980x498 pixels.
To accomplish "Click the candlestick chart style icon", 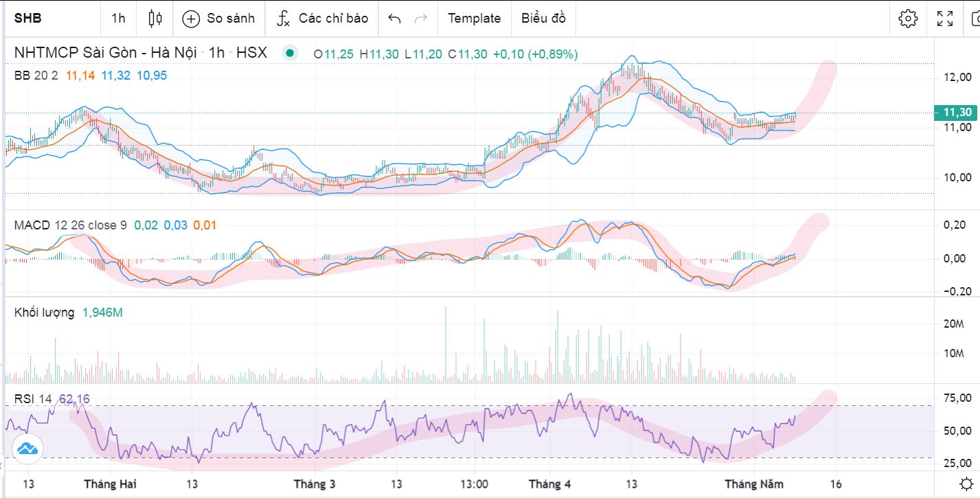I will coord(155,19).
